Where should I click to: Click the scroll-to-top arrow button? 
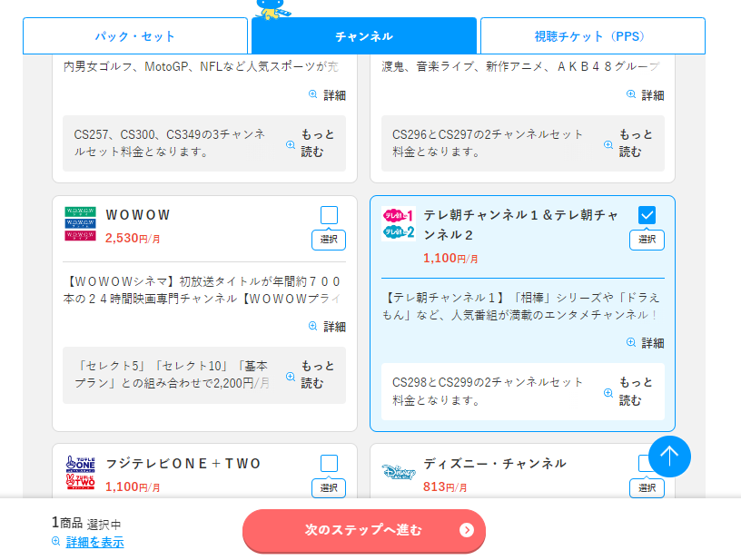669,457
